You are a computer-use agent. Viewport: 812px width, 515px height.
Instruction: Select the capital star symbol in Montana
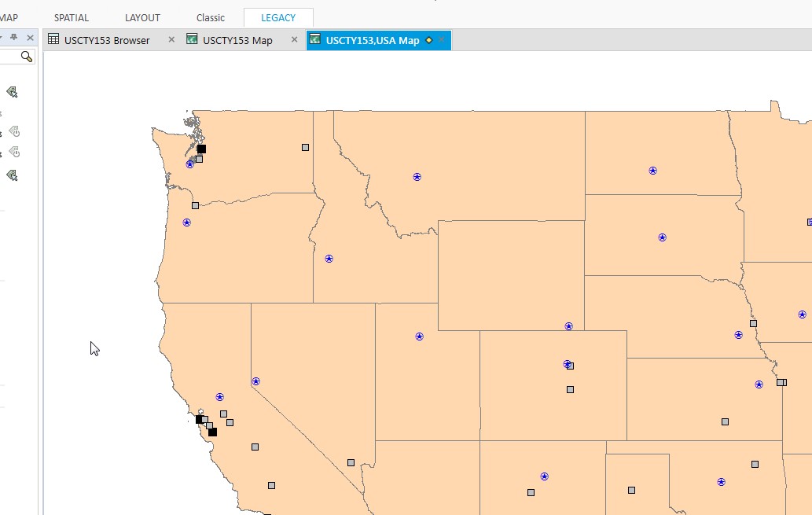(417, 177)
